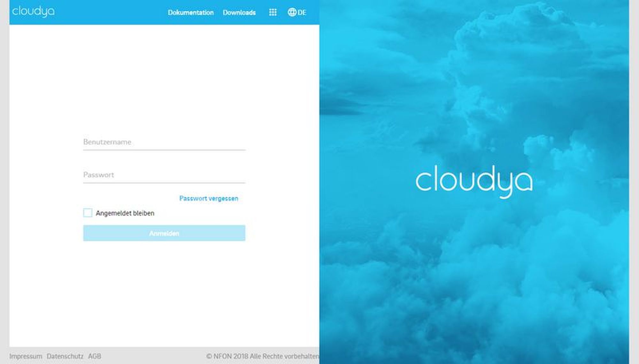
Task: Focus the Benutzername input field
Action: 164,142
